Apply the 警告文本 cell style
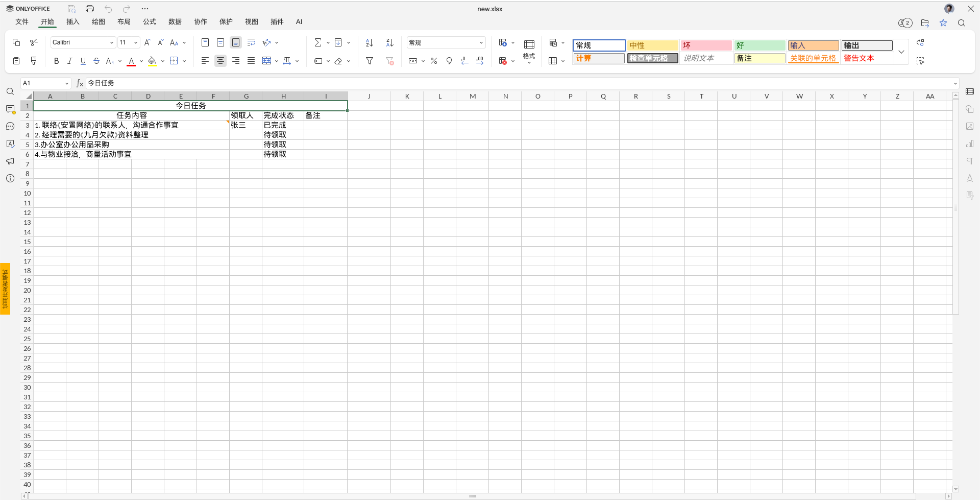 point(867,58)
